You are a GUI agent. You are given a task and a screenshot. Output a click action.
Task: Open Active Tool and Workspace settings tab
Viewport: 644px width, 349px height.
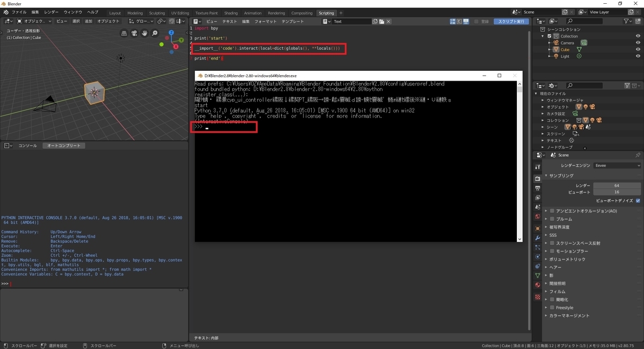click(537, 166)
